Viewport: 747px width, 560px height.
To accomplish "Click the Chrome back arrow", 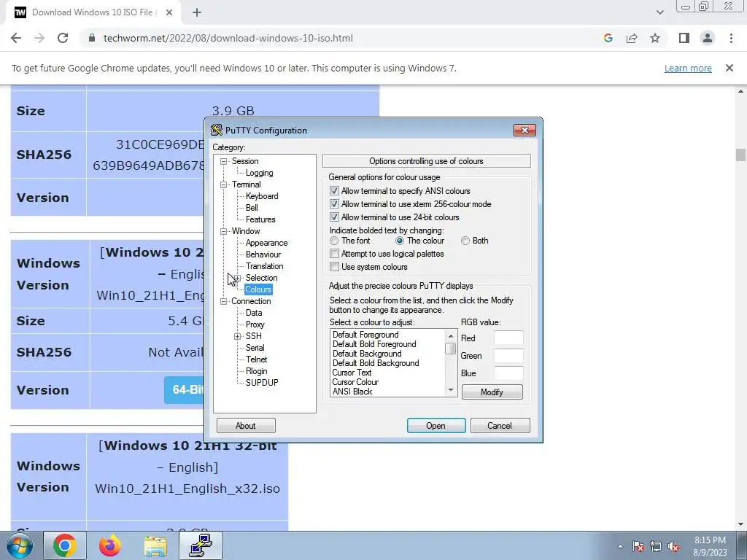I will (x=16, y=38).
